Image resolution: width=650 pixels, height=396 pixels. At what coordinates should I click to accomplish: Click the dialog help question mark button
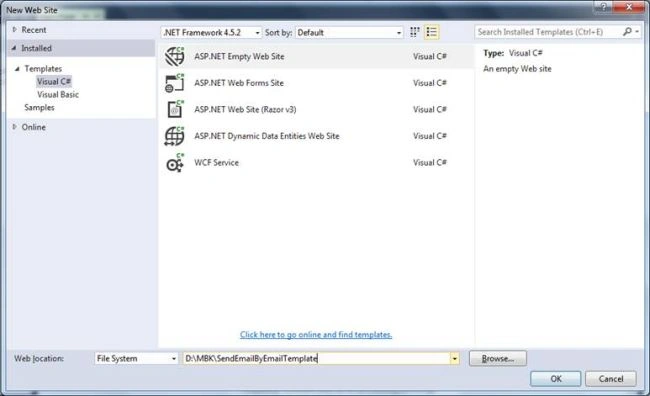click(x=603, y=7)
